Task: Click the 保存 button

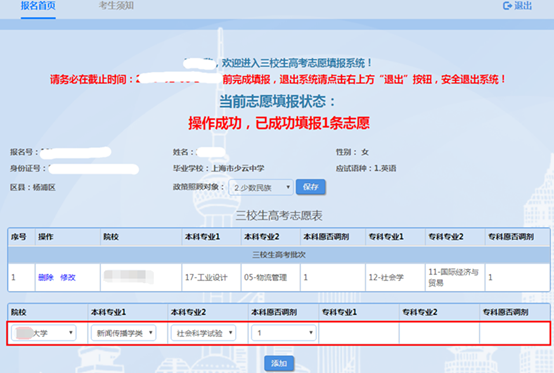Action: click(x=311, y=187)
